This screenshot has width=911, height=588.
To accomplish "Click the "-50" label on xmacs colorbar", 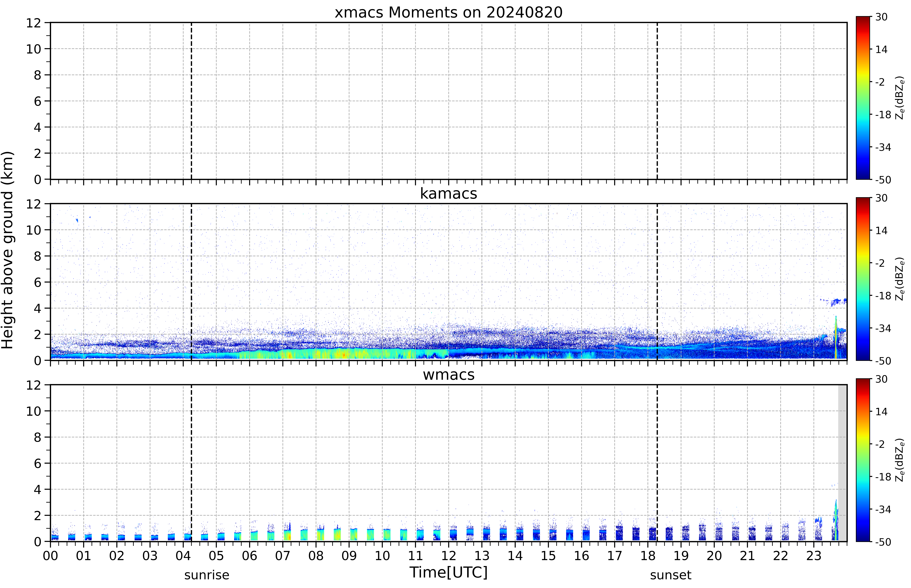I will 883,180.
